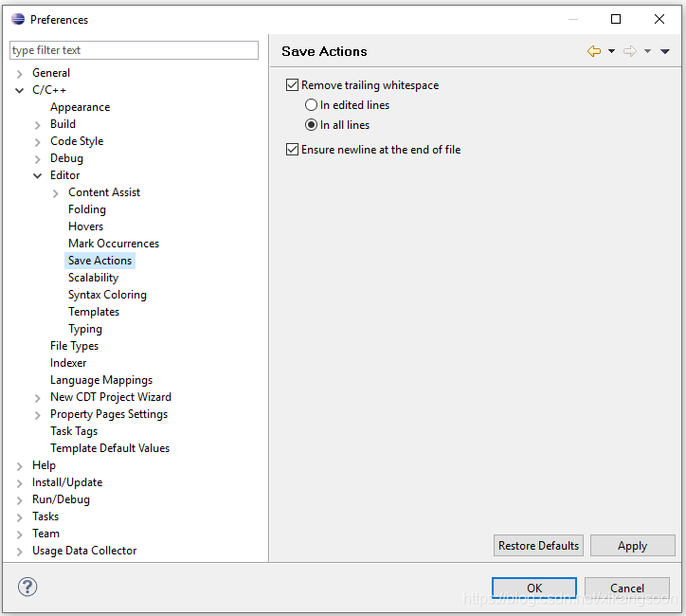Open the Appearance preferences page
The image size is (686, 616).
[80, 107]
